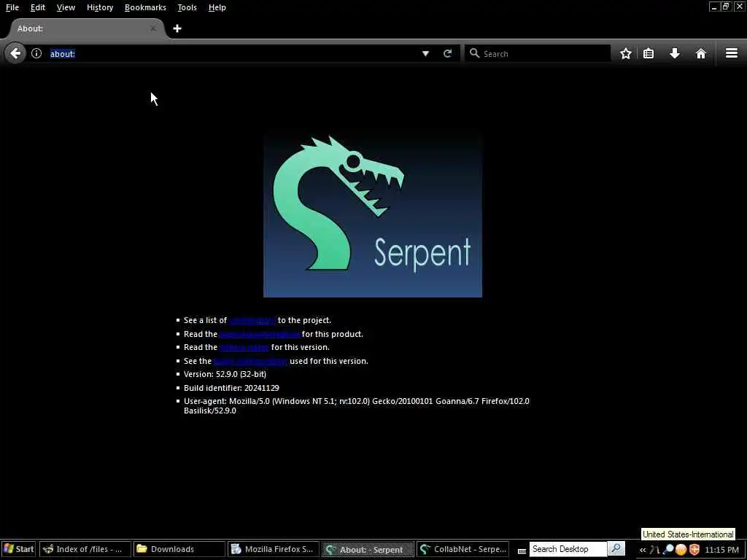Switch to 'Index of /files' taskbar window
Image resolution: width=747 pixels, height=560 pixels.
point(85,549)
